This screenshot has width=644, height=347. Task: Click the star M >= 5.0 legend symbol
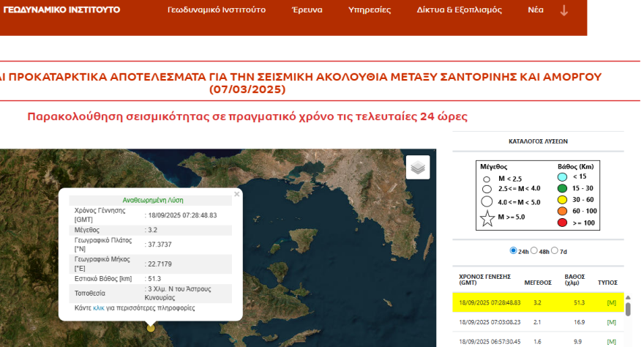[487, 218]
